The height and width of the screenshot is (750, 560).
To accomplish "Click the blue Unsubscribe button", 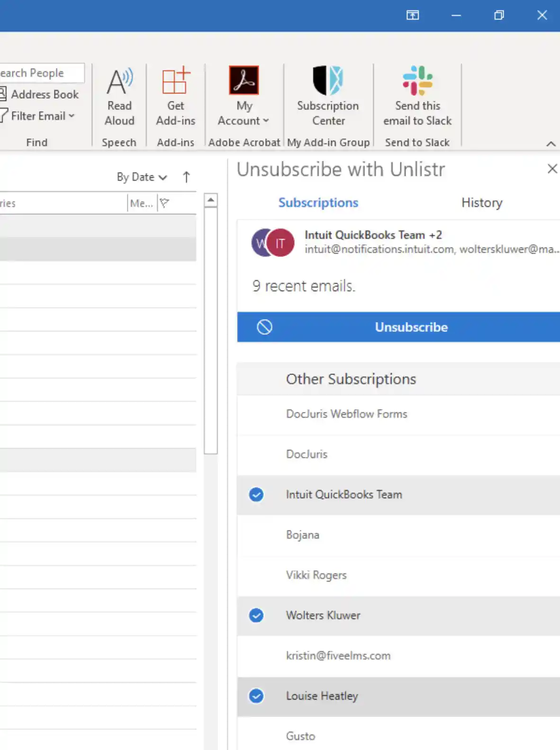I will [398, 327].
